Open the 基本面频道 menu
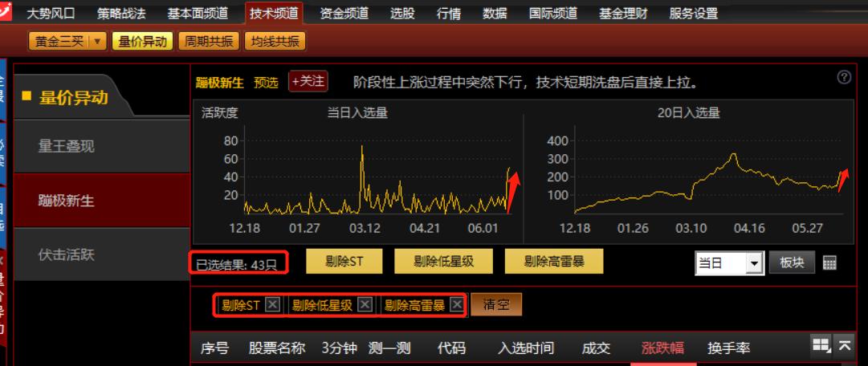 point(198,14)
